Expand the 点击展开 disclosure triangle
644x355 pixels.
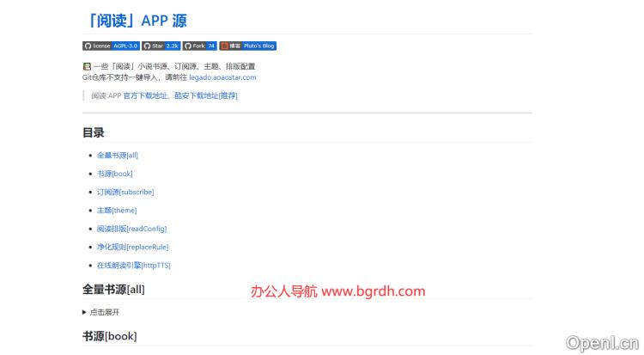click(84, 312)
